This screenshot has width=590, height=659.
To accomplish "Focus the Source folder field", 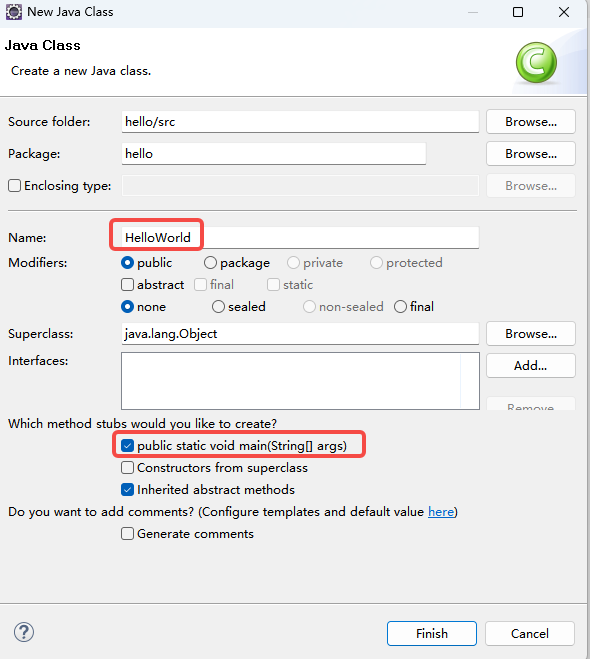I will 300,121.
